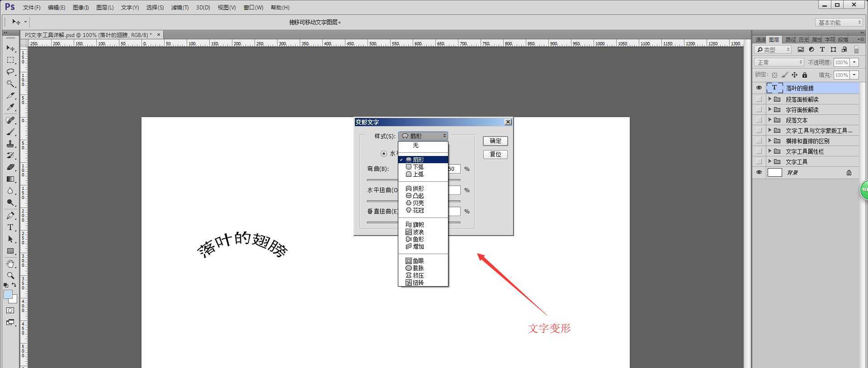Select the Move tool in toolbox

10,48
